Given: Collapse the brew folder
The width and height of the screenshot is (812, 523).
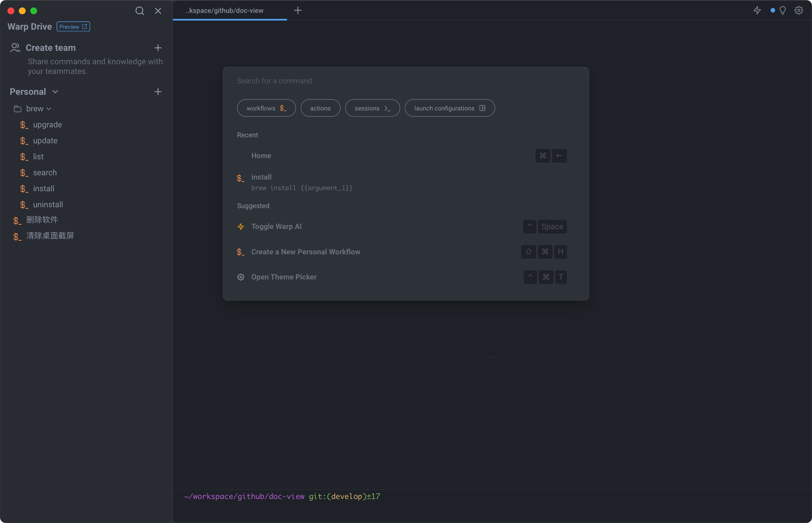Looking at the screenshot, I should 49,109.
